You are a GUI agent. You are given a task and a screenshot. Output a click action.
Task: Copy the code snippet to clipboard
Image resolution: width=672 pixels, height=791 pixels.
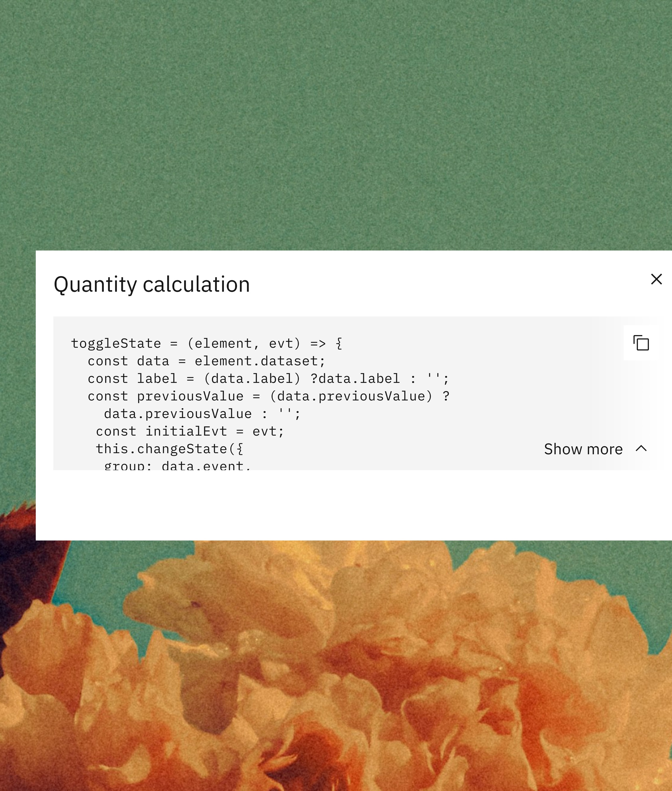(641, 343)
